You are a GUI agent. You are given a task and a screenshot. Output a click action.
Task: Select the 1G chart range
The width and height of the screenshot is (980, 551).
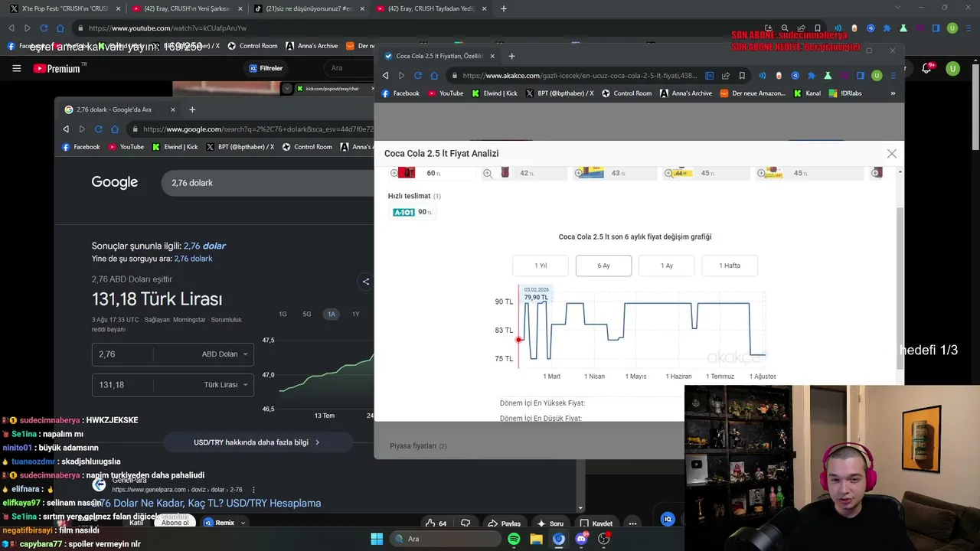283,315
